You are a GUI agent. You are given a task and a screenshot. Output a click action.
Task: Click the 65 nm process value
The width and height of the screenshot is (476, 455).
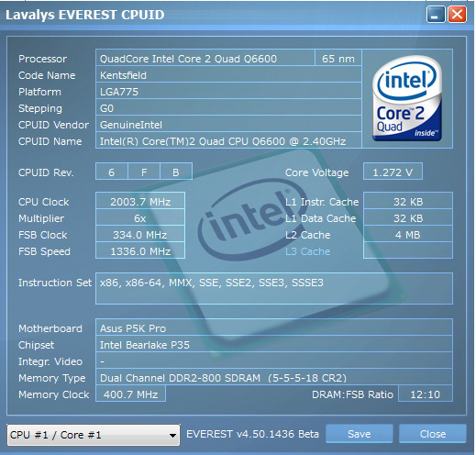[x=338, y=59]
